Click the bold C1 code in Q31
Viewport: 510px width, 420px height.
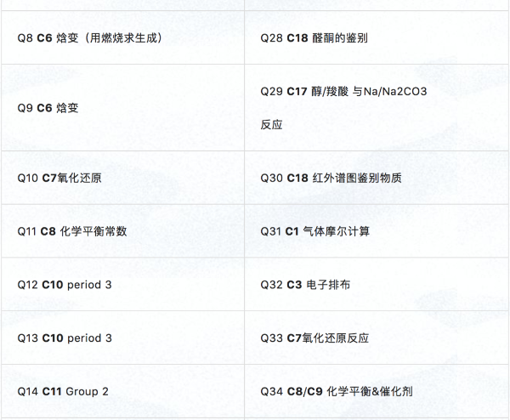(292, 231)
